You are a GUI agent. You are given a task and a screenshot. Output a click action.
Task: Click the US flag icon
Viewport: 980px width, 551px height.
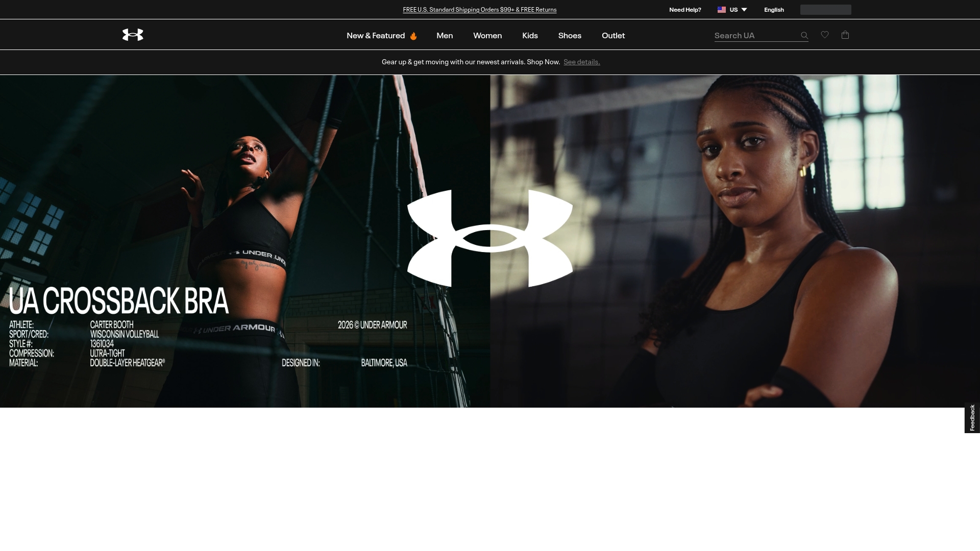pyautogui.click(x=722, y=10)
